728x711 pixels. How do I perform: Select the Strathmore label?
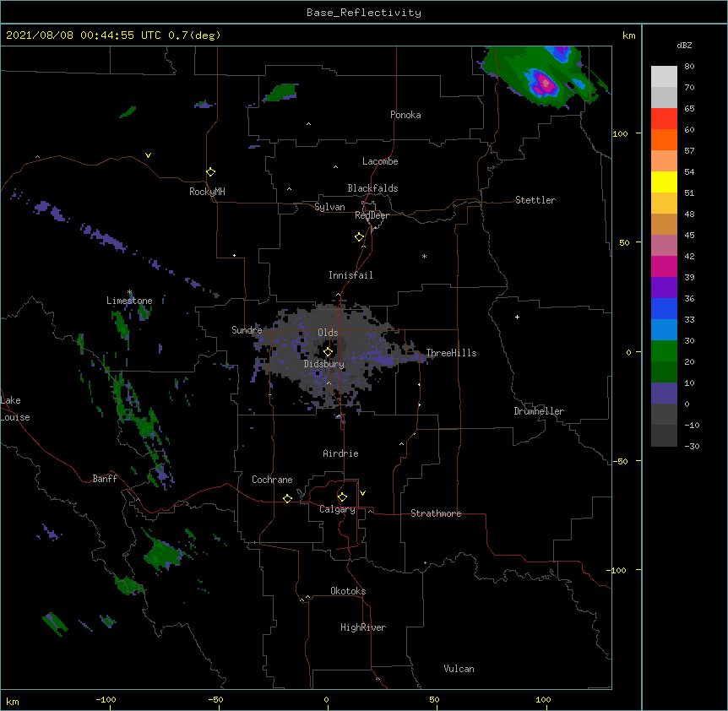(436, 513)
